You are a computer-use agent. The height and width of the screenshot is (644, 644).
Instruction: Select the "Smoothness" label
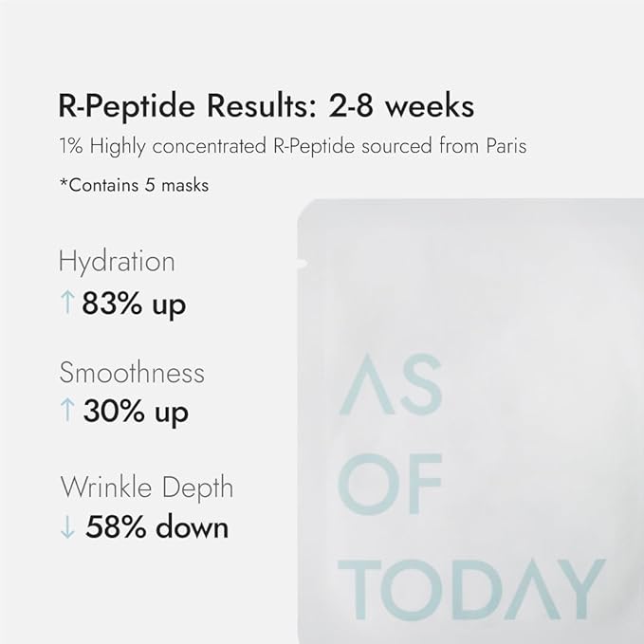[x=131, y=372]
